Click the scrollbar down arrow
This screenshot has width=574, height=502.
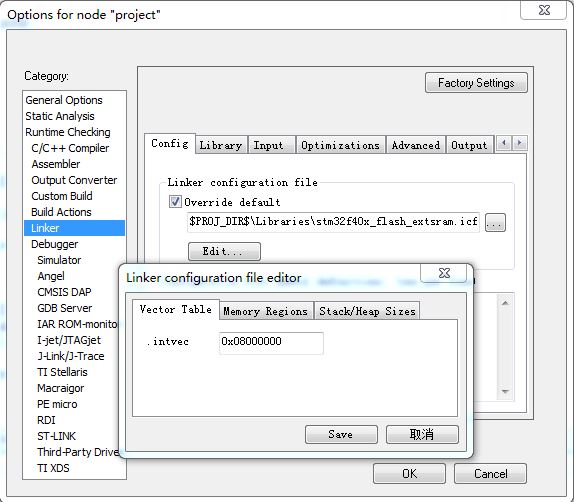505,391
